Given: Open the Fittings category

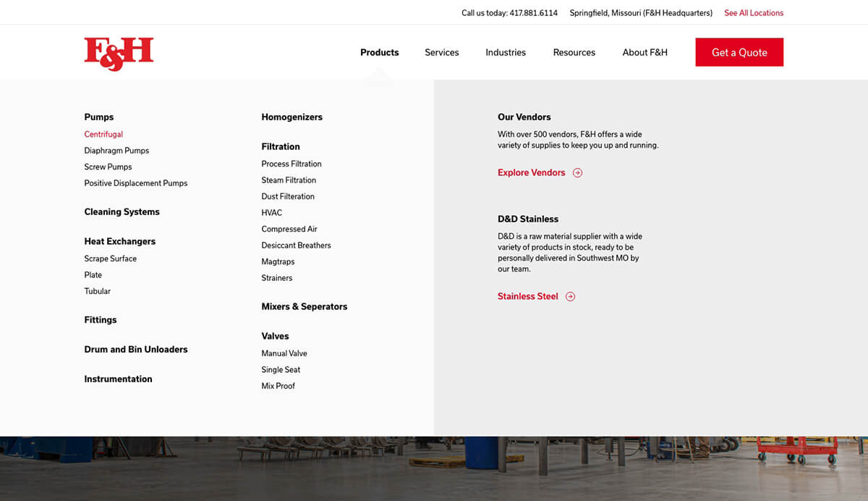Looking at the screenshot, I should (101, 320).
